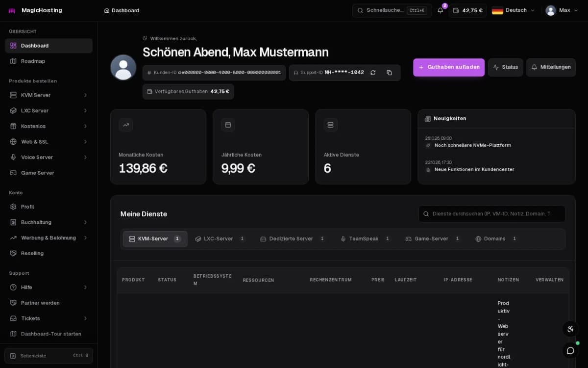
Task: Click the wallet balance 42,75 € in header
Action: click(468, 10)
